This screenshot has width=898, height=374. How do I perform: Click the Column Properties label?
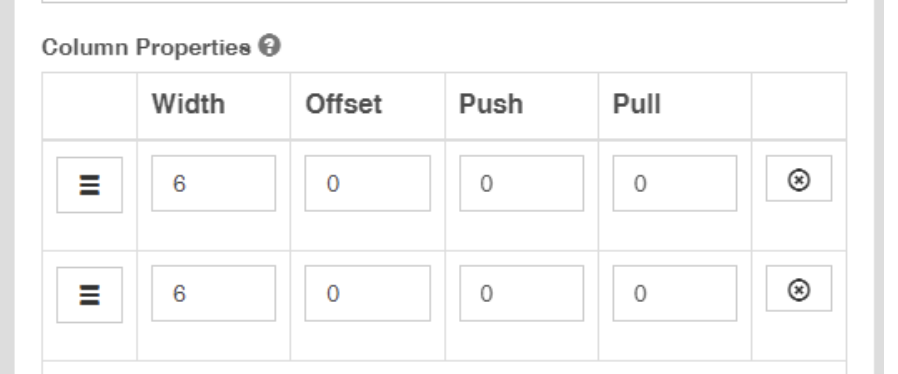click(147, 47)
